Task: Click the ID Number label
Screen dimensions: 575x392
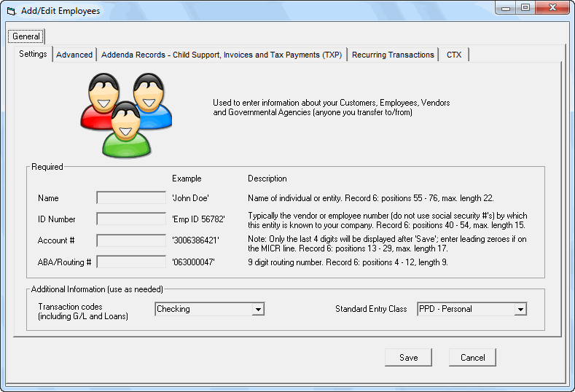Action: [x=56, y=219]
